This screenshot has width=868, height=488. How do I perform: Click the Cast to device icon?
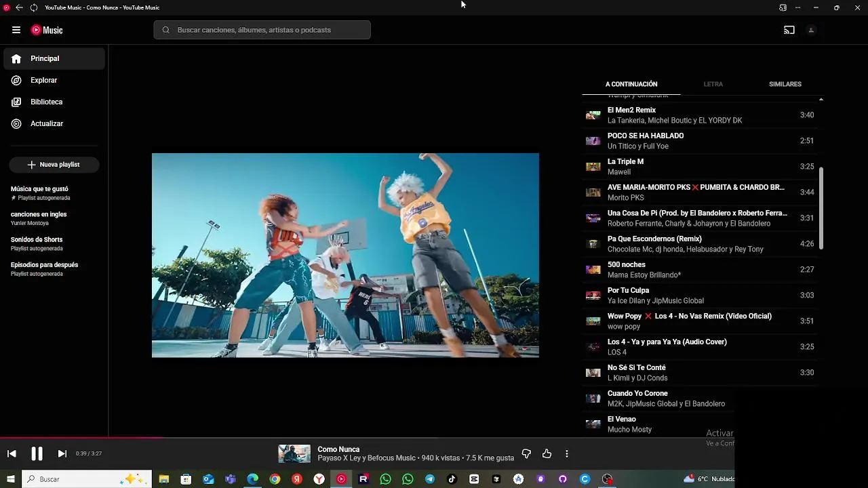[x=789, y=30]
